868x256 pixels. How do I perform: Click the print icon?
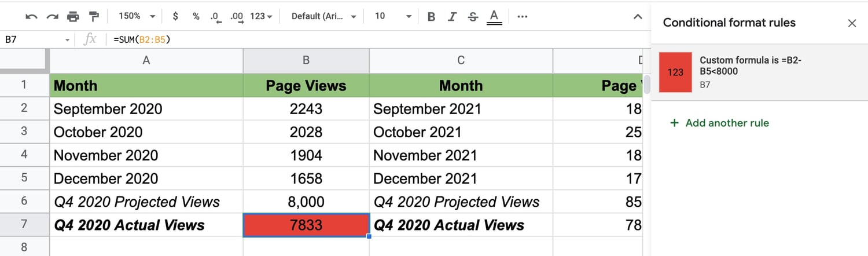point(73,16)
